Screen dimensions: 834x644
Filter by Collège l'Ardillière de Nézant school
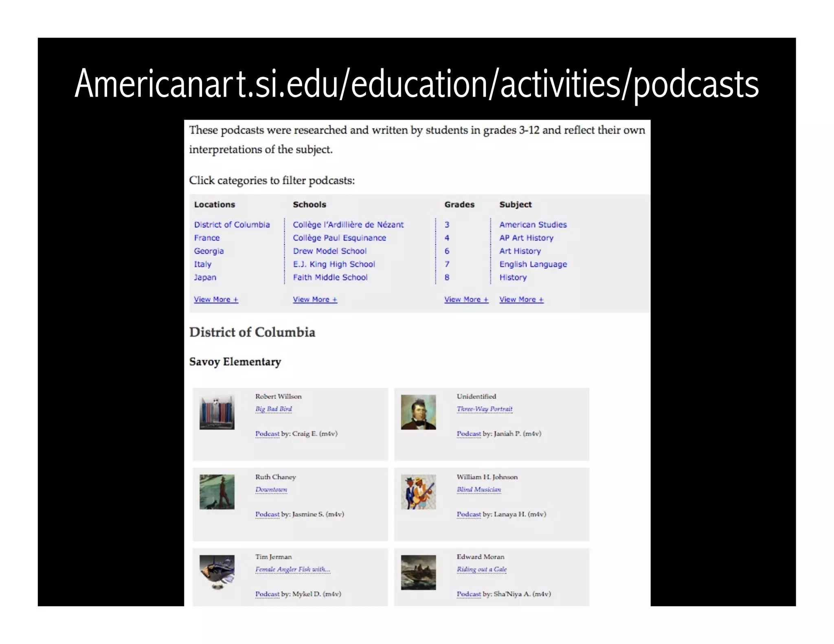348,225
